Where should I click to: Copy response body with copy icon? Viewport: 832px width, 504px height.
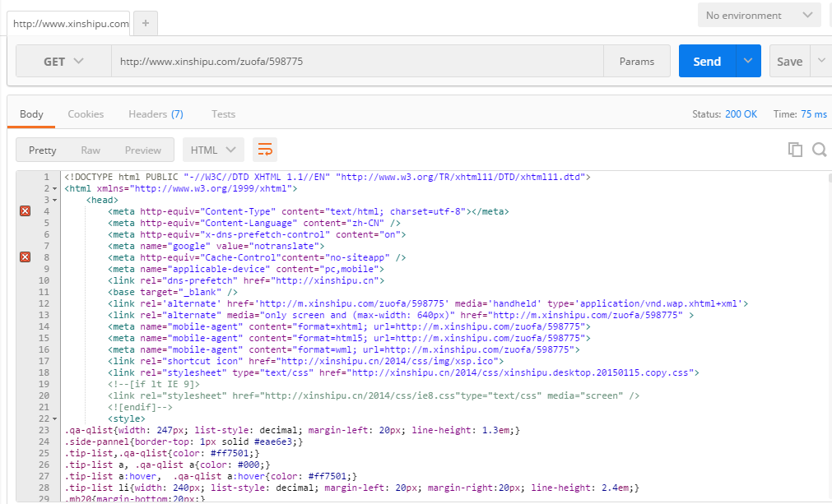point(795,150)
